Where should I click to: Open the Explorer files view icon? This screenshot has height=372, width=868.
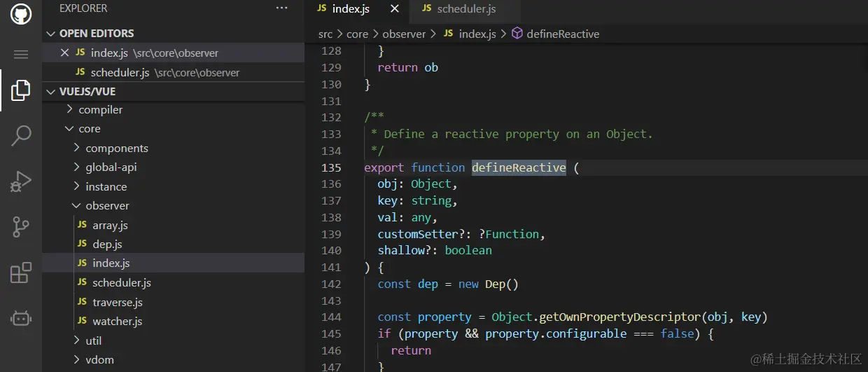(21, 90)
